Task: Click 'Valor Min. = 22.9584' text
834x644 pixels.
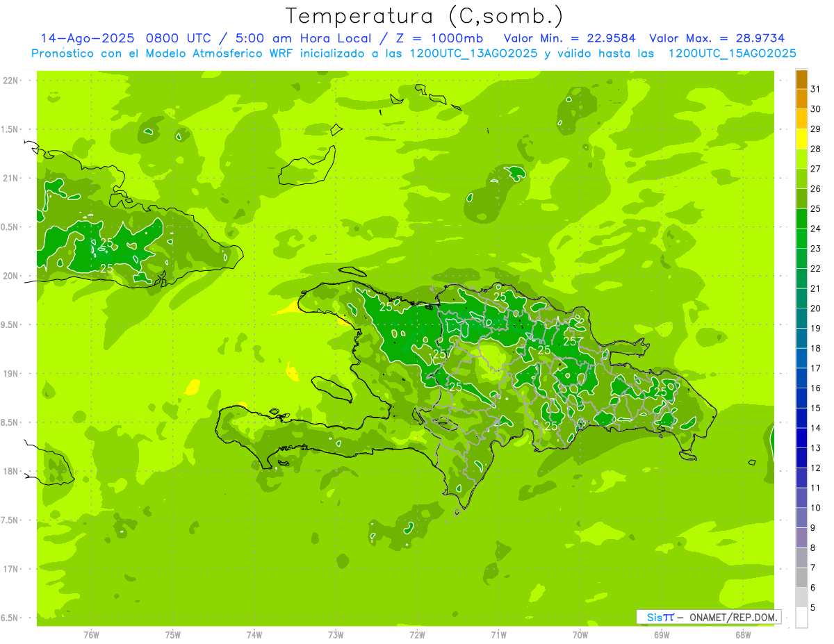Action: point(570,38)
